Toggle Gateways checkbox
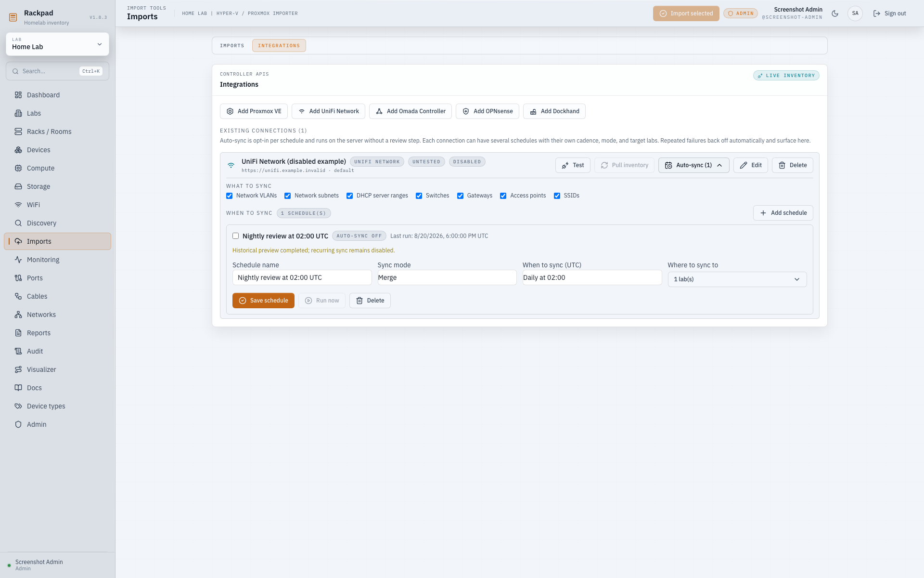Screen dimensions: 924x578 pyautogui.click(x=461, y=196)
